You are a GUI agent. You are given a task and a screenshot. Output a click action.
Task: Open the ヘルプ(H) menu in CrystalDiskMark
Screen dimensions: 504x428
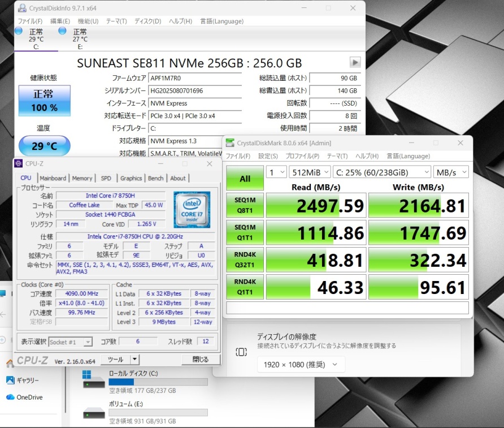[367, 156]
